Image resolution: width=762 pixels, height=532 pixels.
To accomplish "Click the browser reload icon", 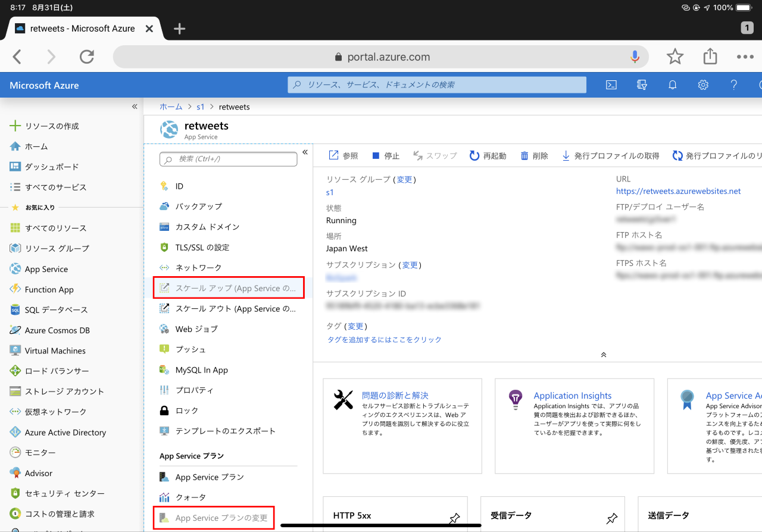I will (87, 57).
